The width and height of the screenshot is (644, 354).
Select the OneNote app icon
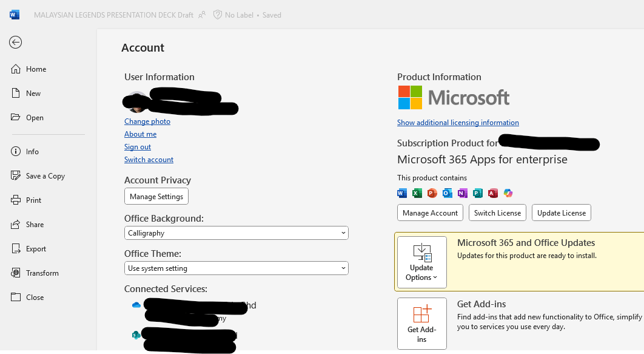click(463, 193)
